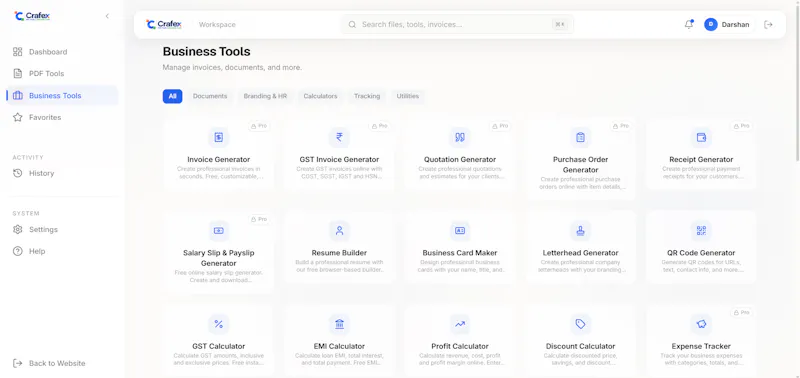Image resolution: width=800 pixels, height=378 pixels.
Task: Click the search magnifier icon
Action: pos(352,24)
